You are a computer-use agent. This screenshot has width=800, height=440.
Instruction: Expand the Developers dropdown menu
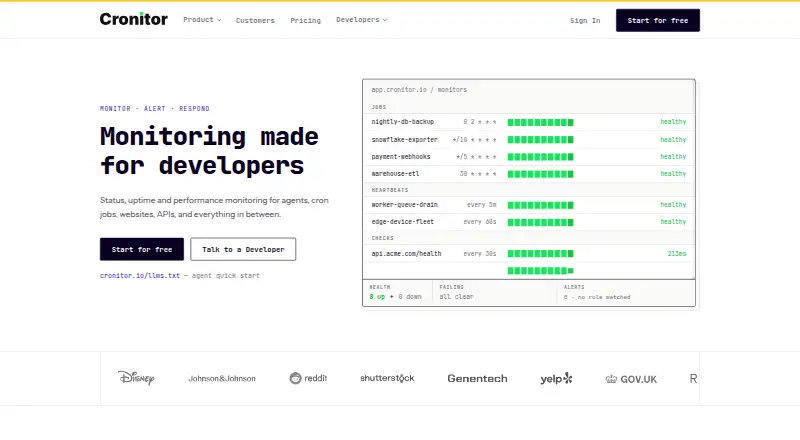click(361, 20)
